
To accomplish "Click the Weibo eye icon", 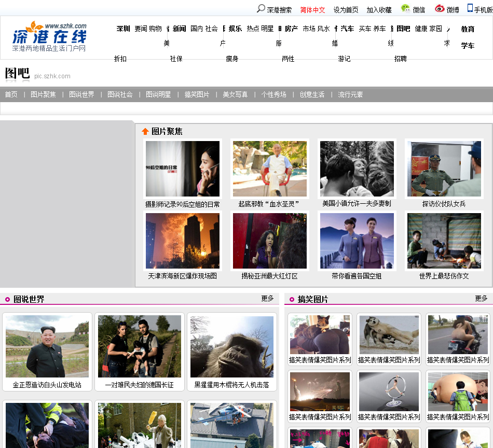I will pyautogui.click(x=440, y=8).
